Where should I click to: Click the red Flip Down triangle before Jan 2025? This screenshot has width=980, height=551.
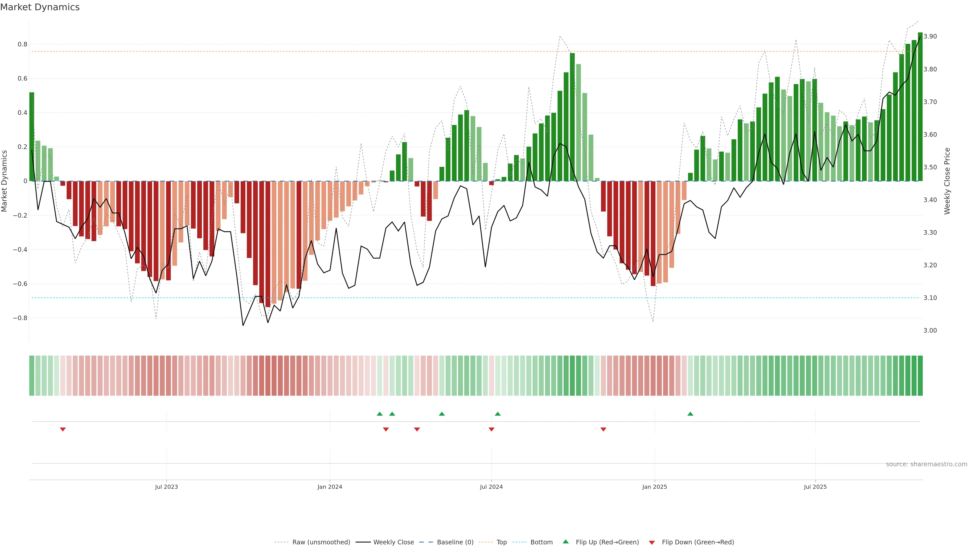(603, 429)
